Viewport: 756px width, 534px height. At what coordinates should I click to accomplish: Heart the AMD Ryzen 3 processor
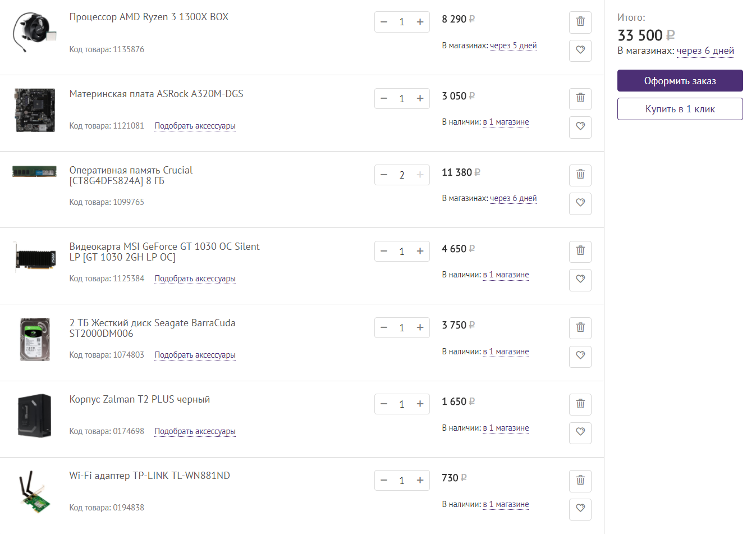pyautogui.click(x=580, y=51)
